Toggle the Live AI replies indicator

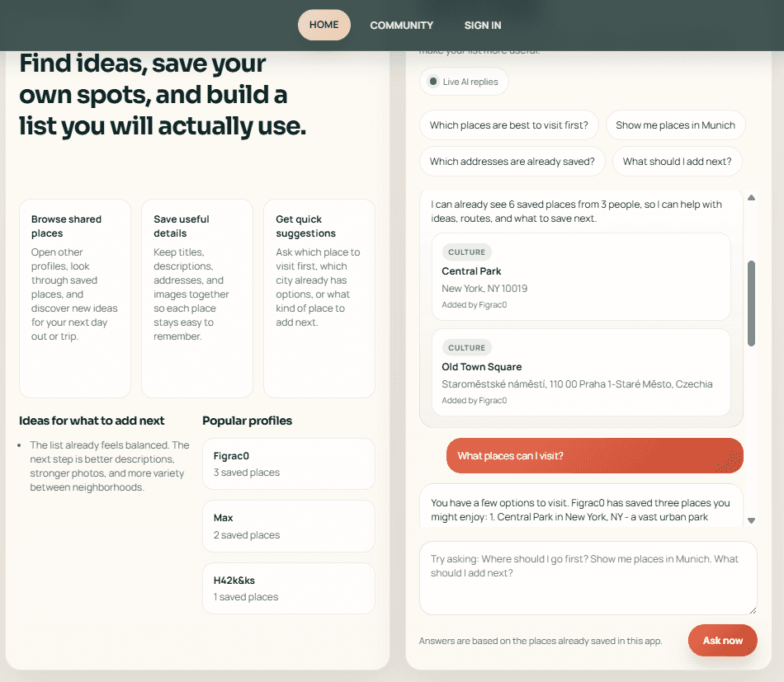(x=464, y=81)
